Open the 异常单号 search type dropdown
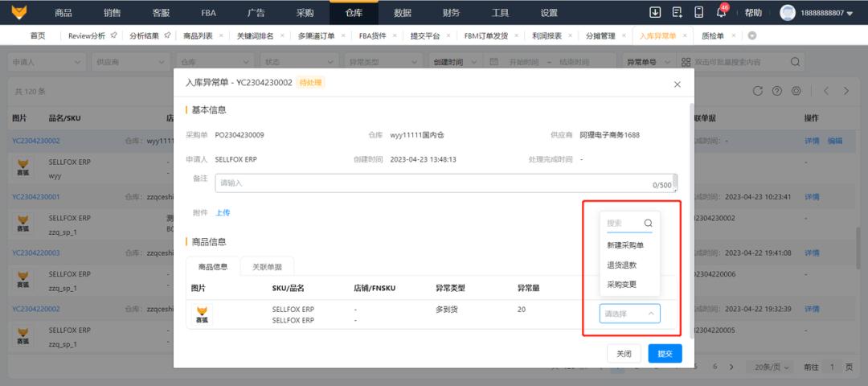The image size is (868, 386). click(649, 62)
